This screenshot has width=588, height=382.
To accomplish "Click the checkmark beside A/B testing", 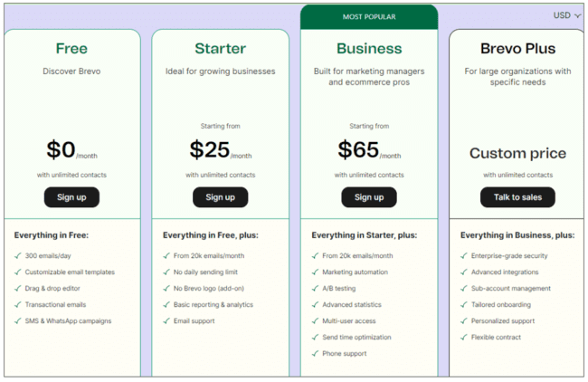I will pyautogui.click(x=315, y=289).
